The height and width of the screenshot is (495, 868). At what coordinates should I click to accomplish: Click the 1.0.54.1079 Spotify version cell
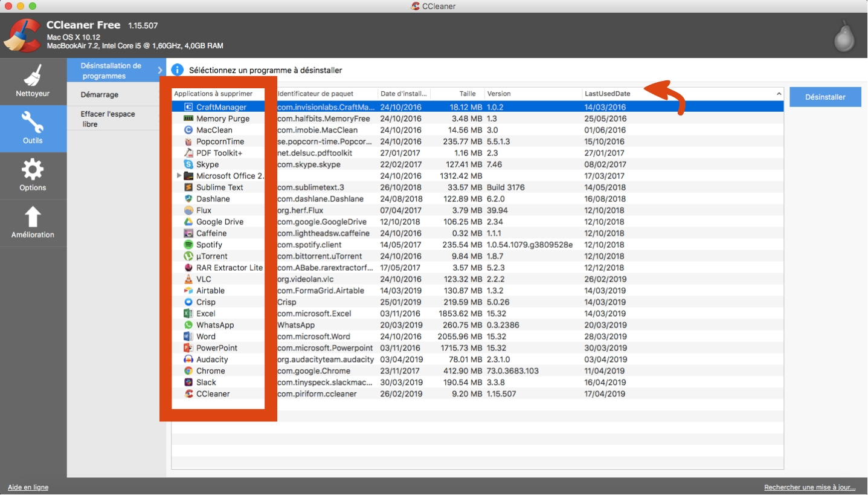tap(530, 245)
